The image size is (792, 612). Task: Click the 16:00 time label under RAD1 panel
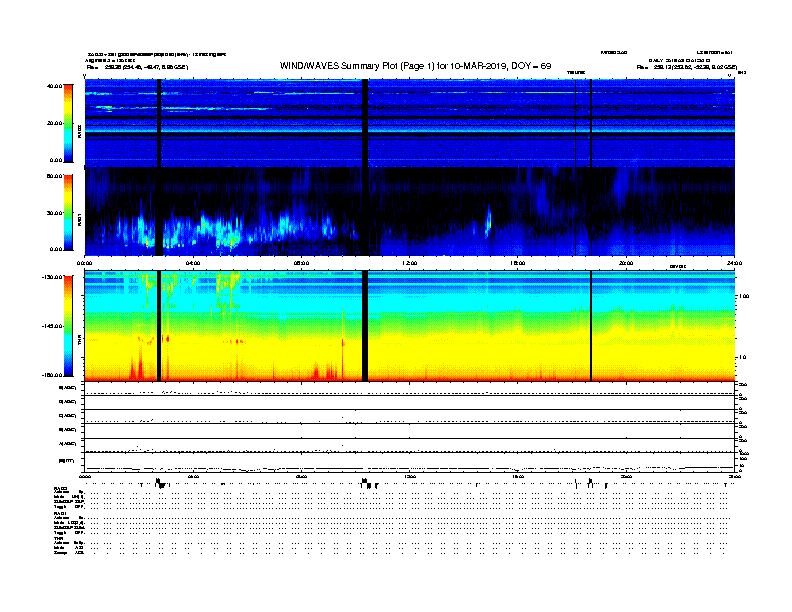(517, 263)
